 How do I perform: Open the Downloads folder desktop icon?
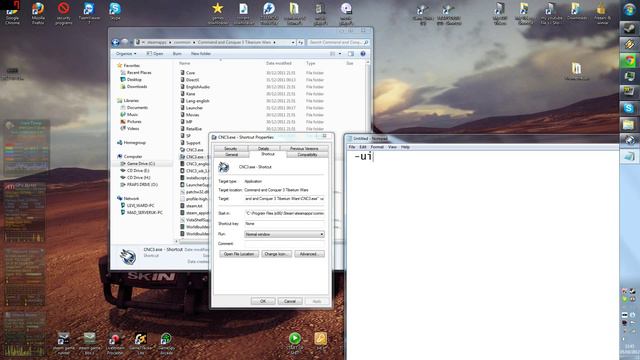[576, 11]
